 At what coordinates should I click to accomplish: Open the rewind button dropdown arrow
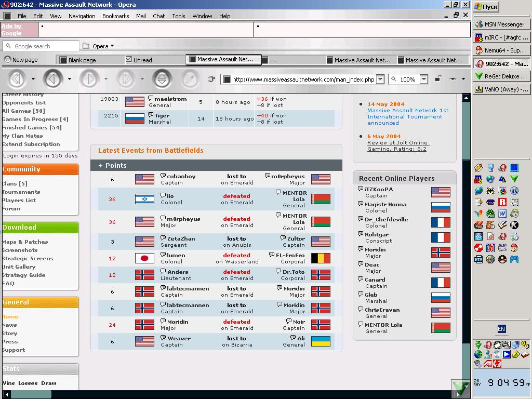tap(33, 79)
